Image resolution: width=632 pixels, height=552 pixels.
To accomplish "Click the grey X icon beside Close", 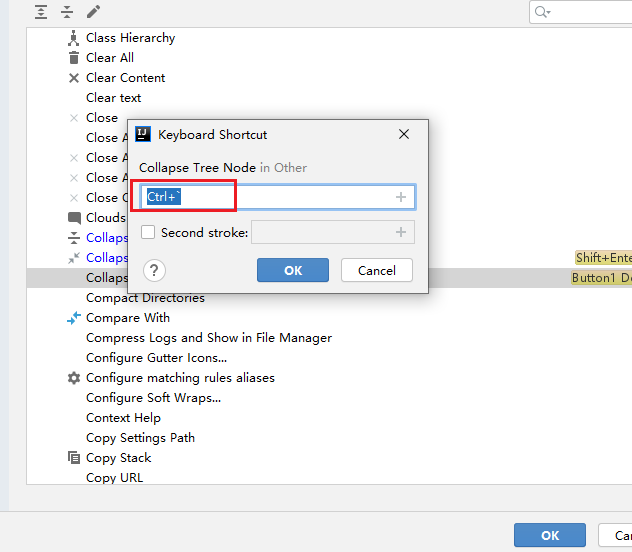I will [x=74, y=118].
